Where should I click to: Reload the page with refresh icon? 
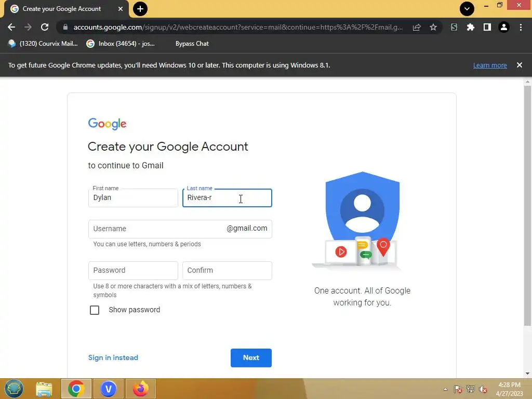click(x=45, y=27)
